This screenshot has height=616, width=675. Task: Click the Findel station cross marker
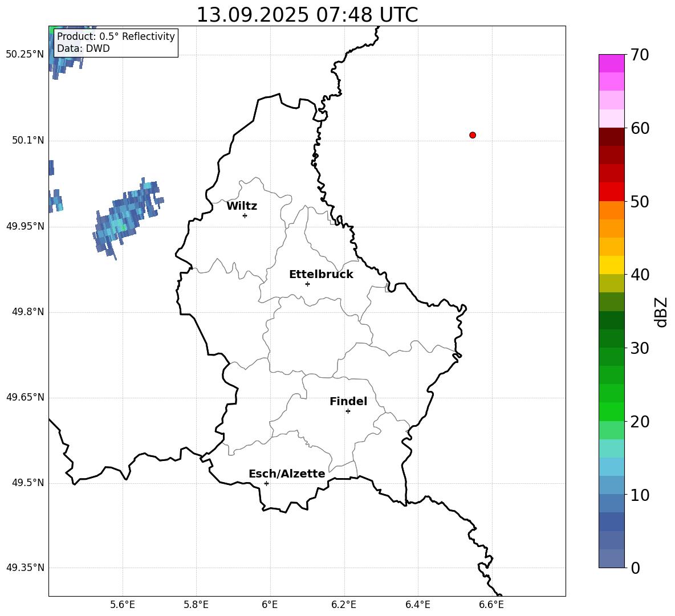tap(348, 411)
